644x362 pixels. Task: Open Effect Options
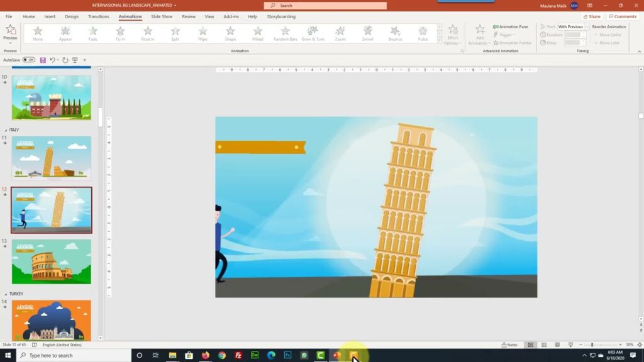(x=453, y=35)
